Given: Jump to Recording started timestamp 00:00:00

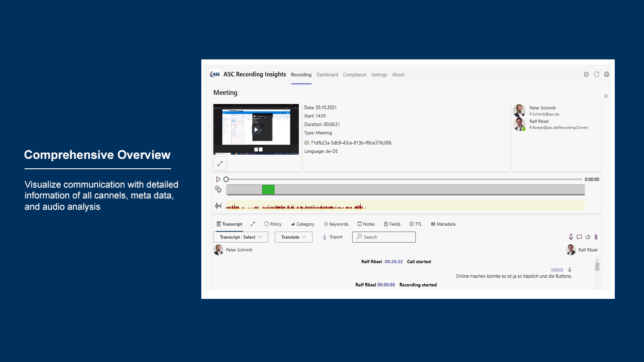Looking at the screenshot, I should (x=386, y=285).
